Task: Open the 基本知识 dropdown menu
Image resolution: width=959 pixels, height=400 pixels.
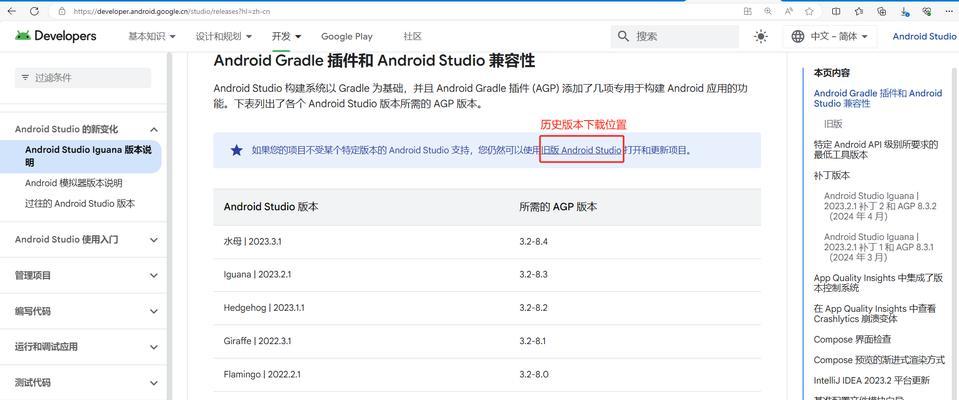Action: tap(152, 37)
